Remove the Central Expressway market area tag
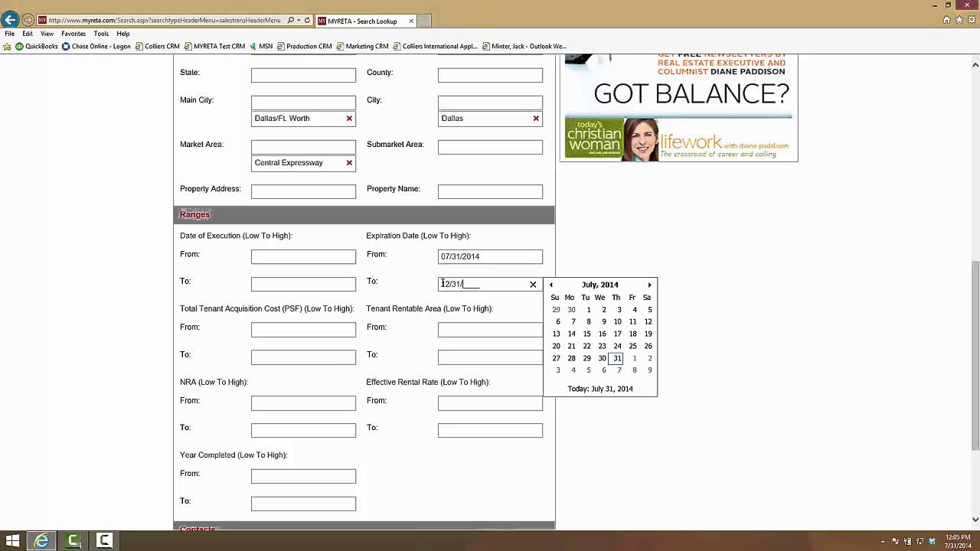 pos(349,163)
